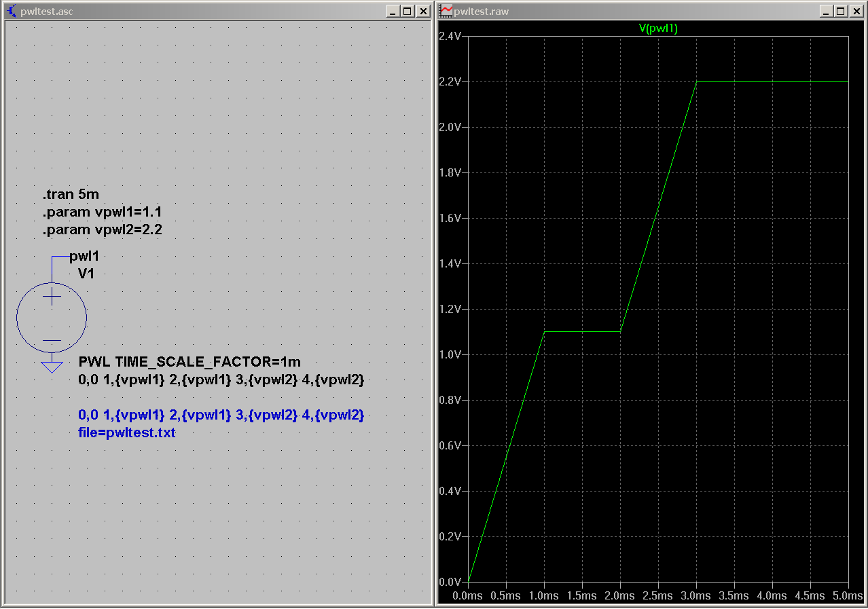
Task: Click the pwltest.asc window title bar
Action: coord(217,11)
